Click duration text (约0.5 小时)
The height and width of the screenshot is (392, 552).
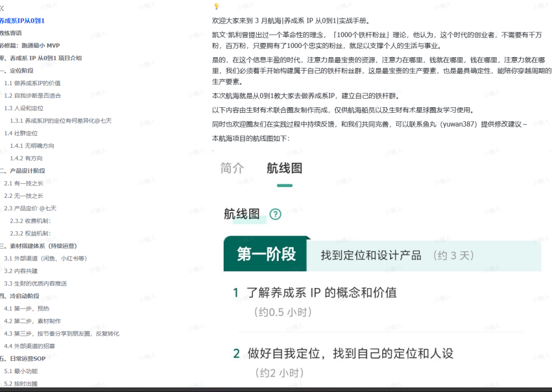click(x=282, y=312)
